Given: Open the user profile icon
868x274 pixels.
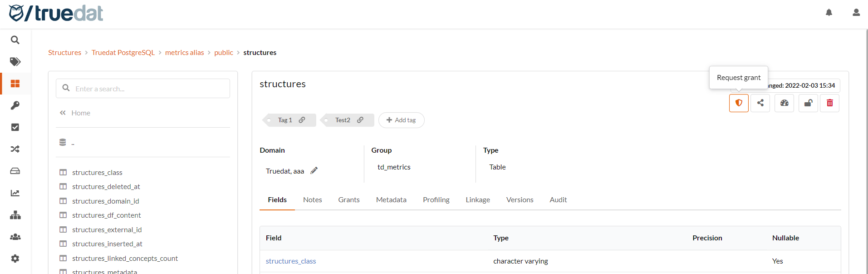Looking at the screenshot, I should pyautogui.click(x=856, y=13).
